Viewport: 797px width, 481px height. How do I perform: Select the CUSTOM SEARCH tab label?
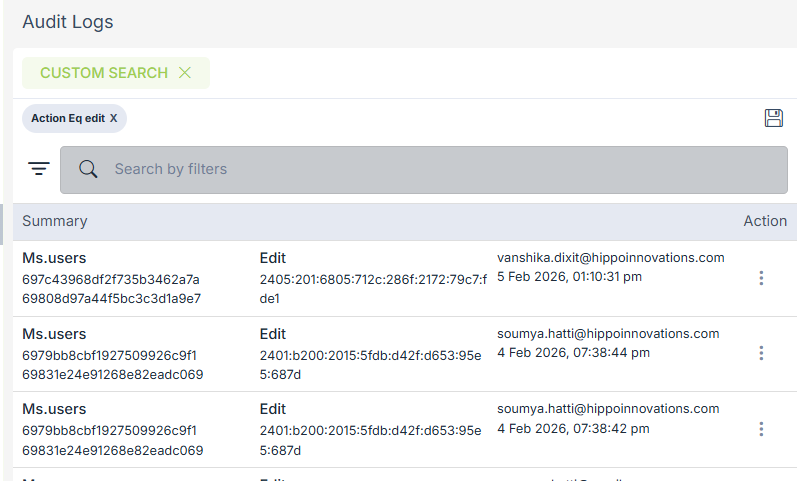click(x=103, y=73)
